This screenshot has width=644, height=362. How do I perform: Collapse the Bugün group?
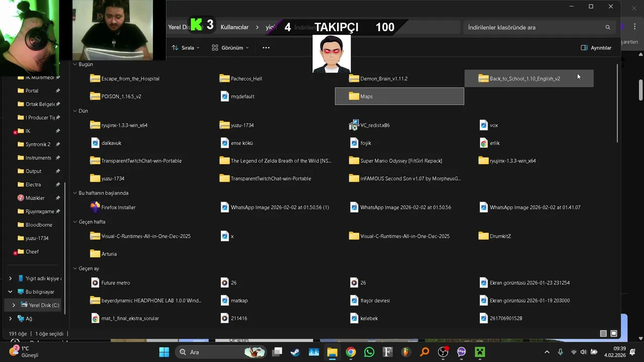pos(74,64)
